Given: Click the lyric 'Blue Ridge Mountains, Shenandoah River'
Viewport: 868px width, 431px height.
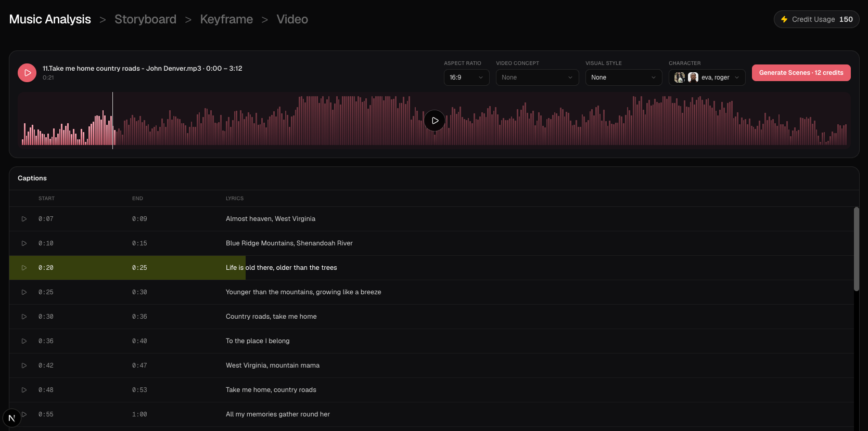Looking at the screenshot, I should [289, 243].
